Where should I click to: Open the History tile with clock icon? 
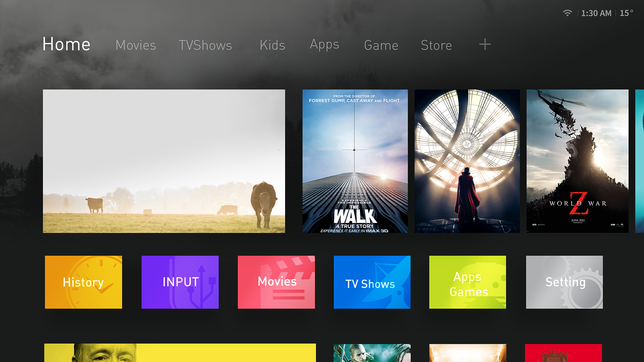pyautogui.click(x=84, y=282)
